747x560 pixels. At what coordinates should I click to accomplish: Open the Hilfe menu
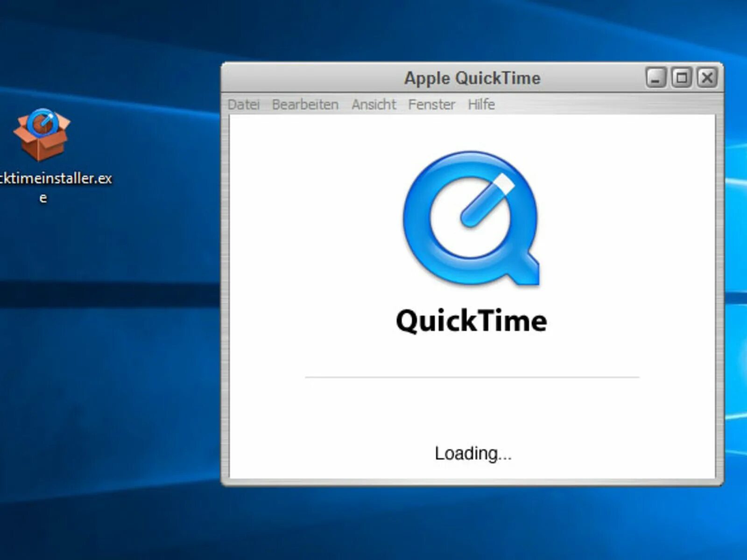coord(481,105)
